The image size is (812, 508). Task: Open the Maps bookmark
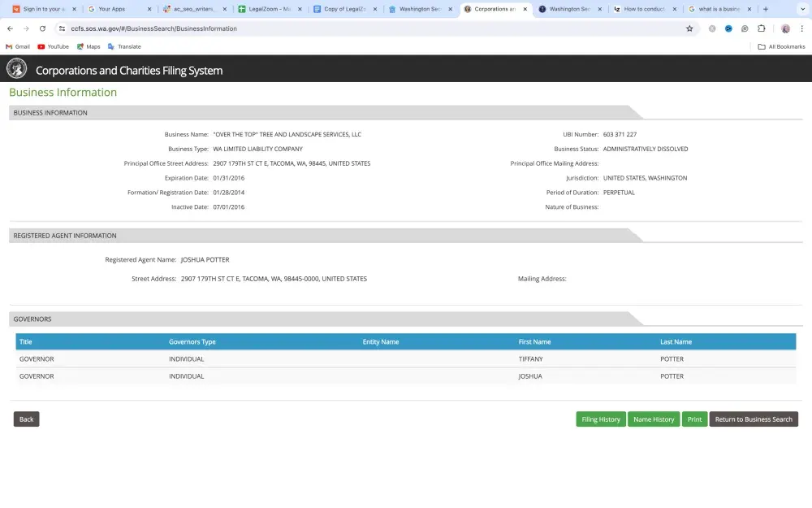89,46
